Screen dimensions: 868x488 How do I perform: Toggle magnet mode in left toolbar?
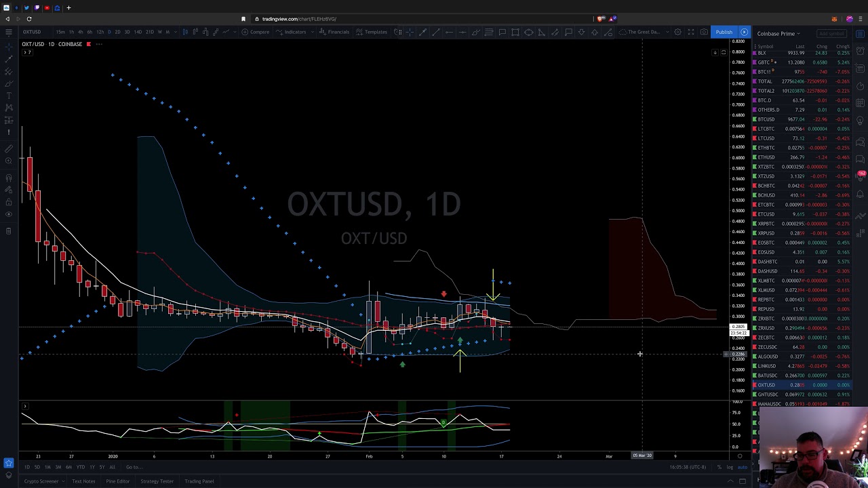tap(9, 178)
